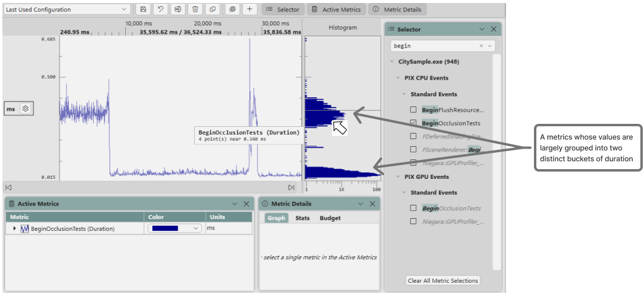Click the 240.95 ms timeline value

coord(74,32)
